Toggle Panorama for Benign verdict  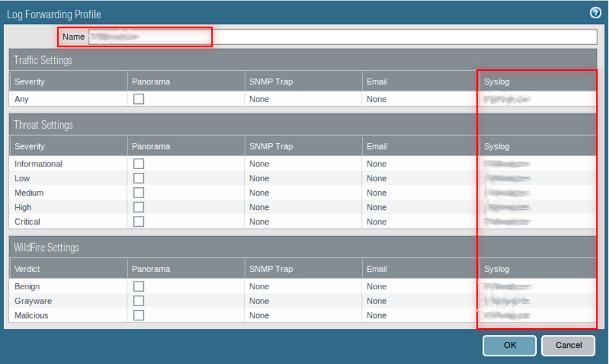[x=139, y=287]
